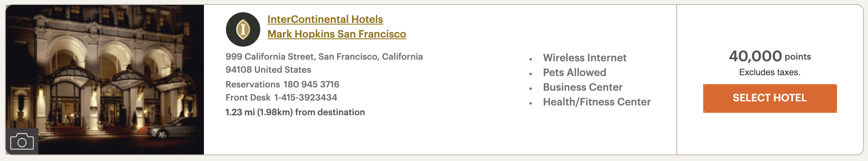Click the InterContinental round logo badge
Screen dimensions: 868x161
tap(243, 29)
